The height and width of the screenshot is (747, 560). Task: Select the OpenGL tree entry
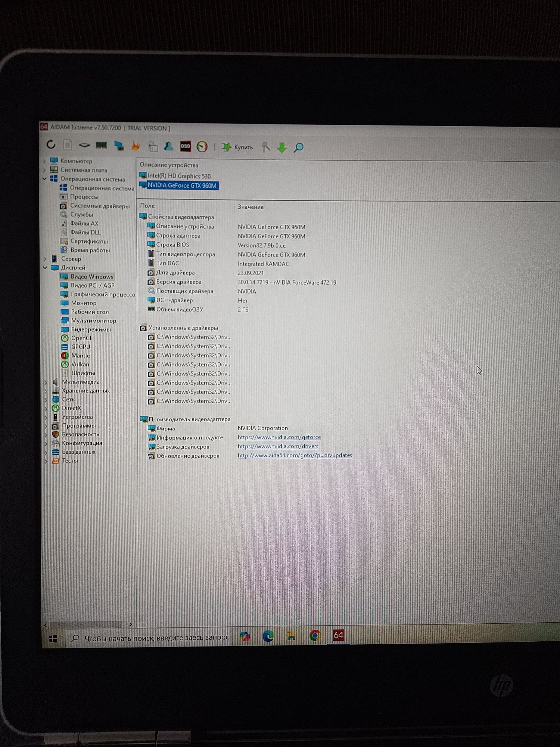click(x=81, y=338)
